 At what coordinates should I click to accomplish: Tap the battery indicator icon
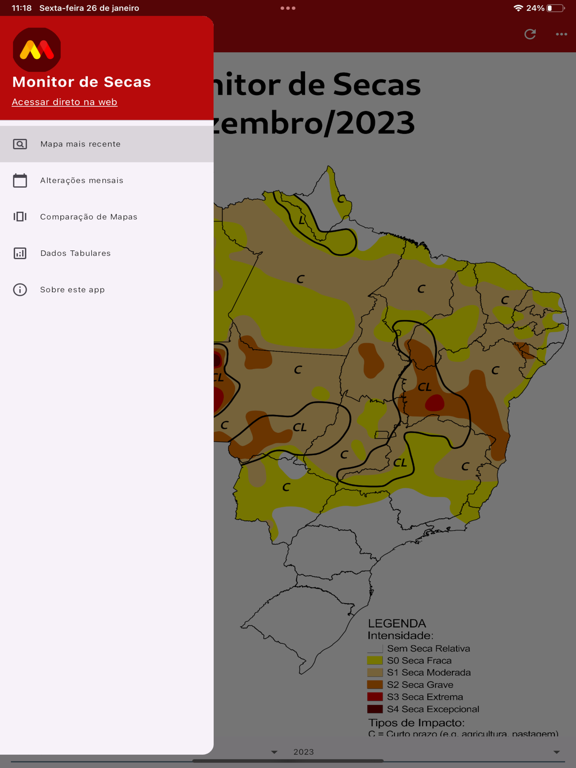[555, 8]
